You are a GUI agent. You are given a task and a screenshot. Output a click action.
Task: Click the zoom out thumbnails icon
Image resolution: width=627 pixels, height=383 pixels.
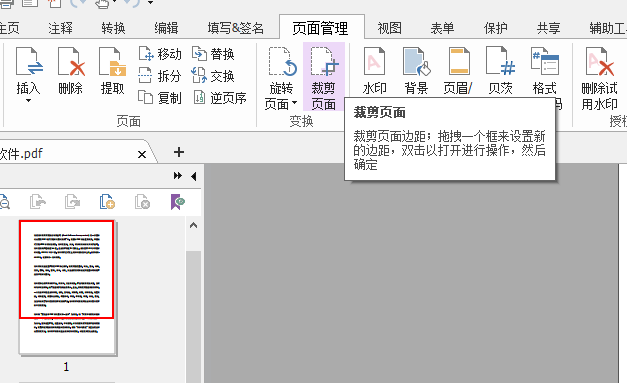click(x=4, y=202)
